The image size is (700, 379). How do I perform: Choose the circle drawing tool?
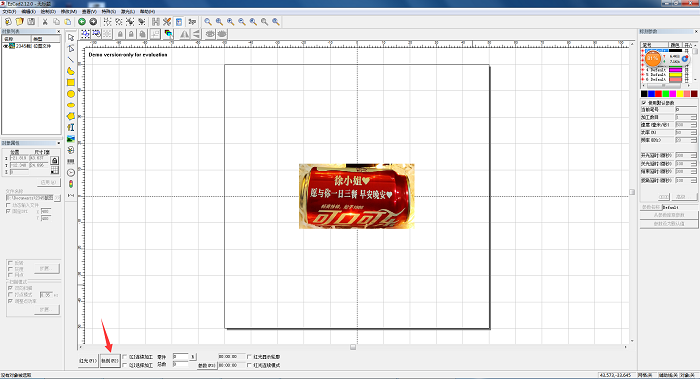tap(71, 94)
